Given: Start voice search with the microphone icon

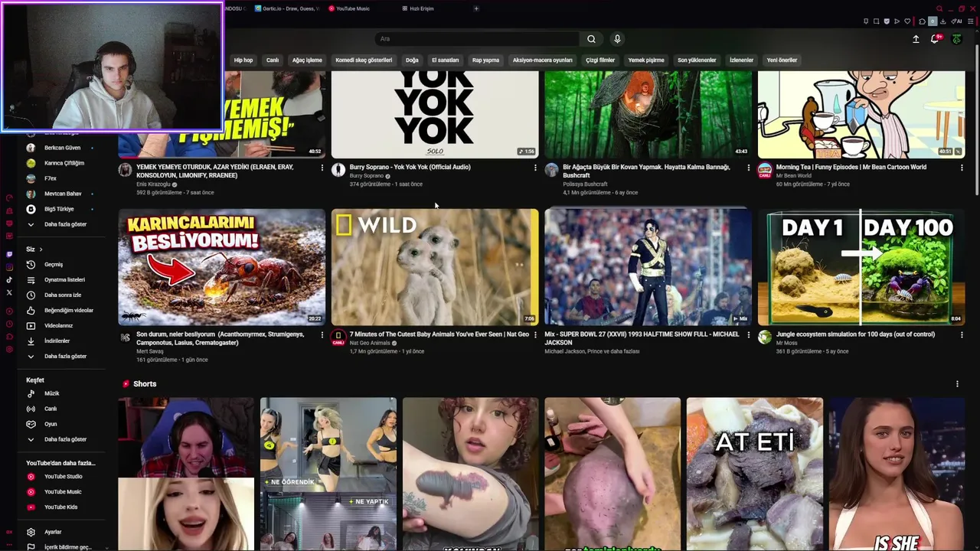Looking at the screenshot, I should click(617, 39).
